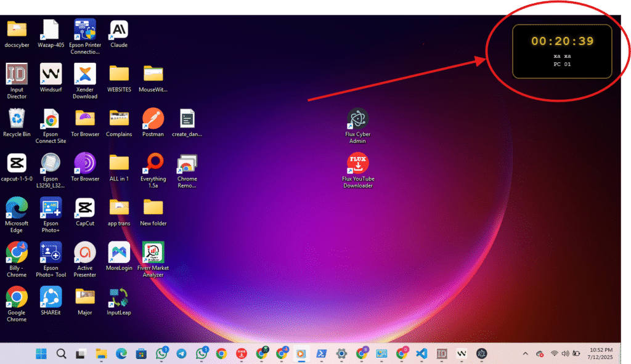Switch to PowerShell on the taskbar
The width and height of the screenshot is (631, 364).
[322, 354]
